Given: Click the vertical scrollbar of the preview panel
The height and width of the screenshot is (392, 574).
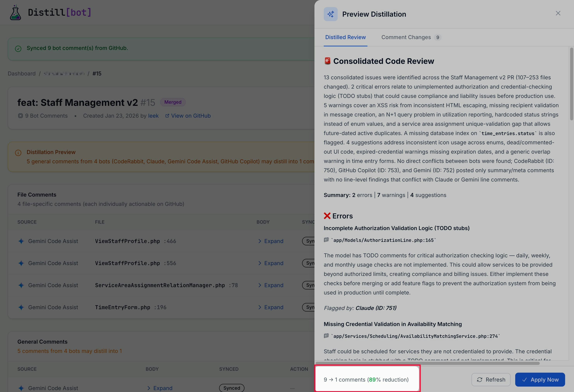Looking at the screenshot, I should pyautogui.click(x=571, y=84).
